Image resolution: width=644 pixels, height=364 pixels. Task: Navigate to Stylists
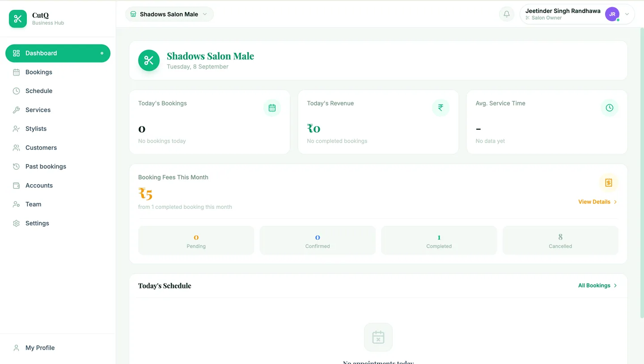[x=58, y=129]
